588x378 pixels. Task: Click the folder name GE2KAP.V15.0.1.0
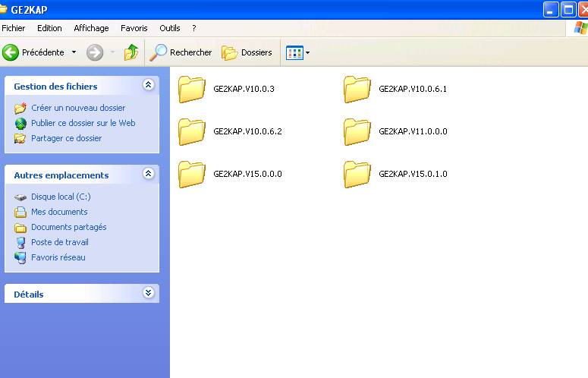[413, 174]
